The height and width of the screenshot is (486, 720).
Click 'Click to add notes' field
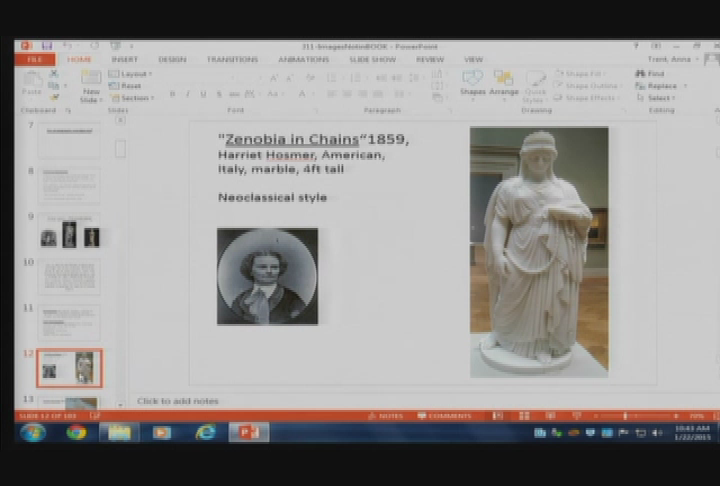pos(178,401)
